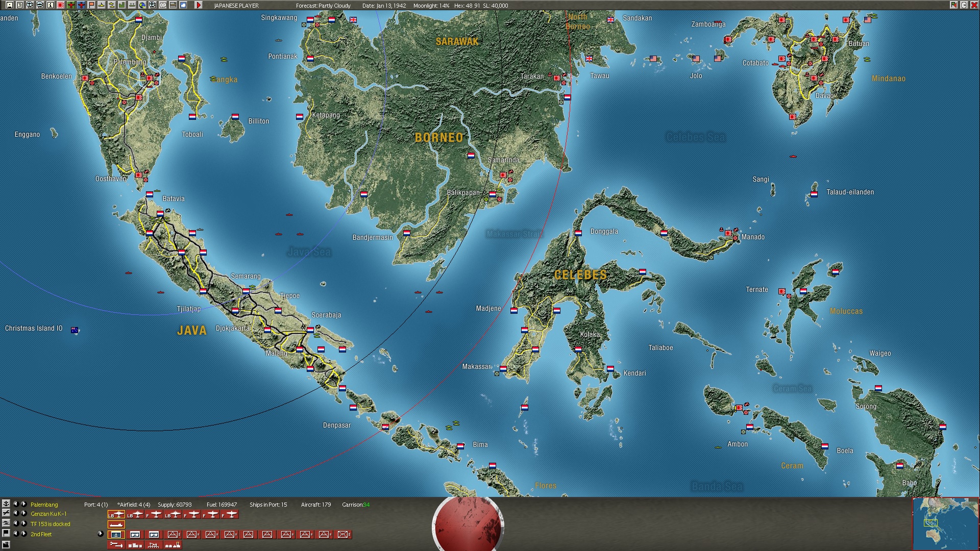Select the first F fighter group icon
This screenshot has height=551, width=980.
pos(154,514)
